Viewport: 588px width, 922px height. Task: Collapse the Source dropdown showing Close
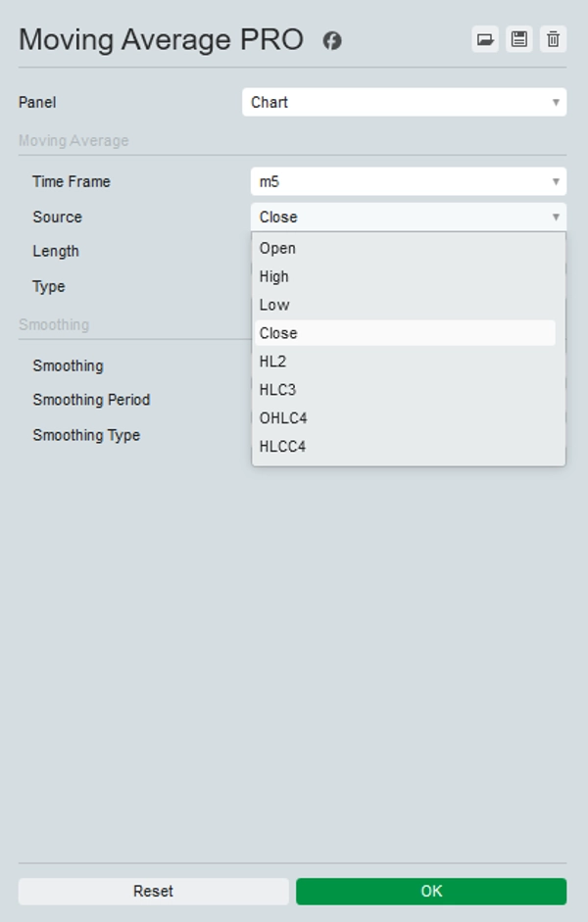click(408, 217)
